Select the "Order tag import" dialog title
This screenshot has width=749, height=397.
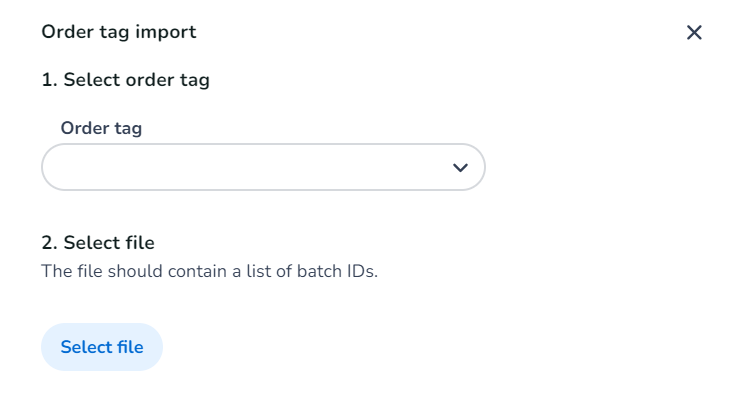tap(119, 32)
